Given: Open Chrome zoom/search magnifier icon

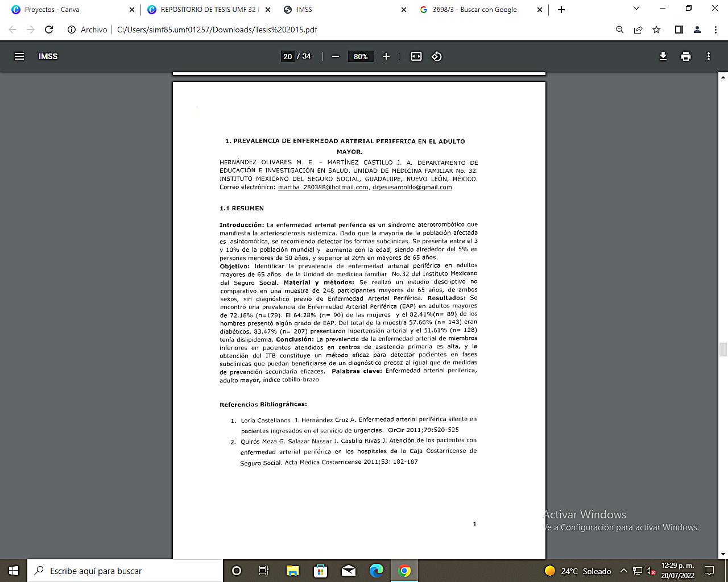Looking at the screenshot, I should (620, 30).
